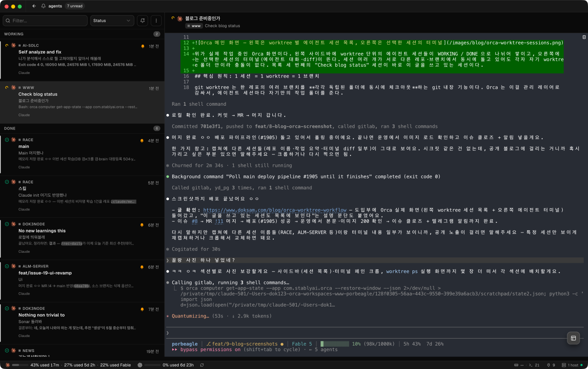This screenshot has width=588, height=369.
Task: Open the Self analyze and fix session
Action: tap(82, 60)
